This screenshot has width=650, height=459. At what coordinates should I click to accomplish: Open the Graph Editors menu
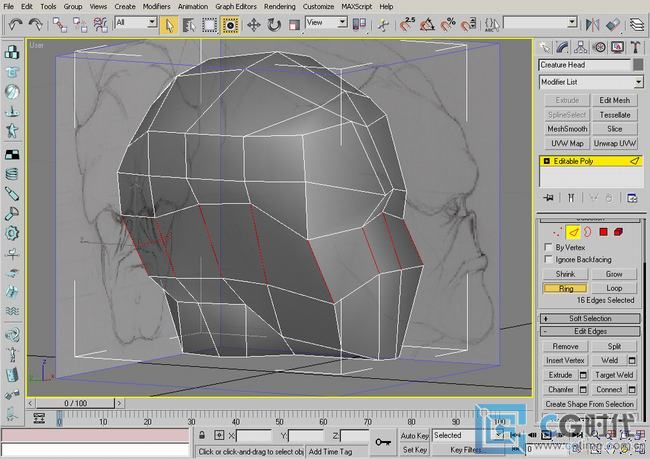[x=236, y=7]
